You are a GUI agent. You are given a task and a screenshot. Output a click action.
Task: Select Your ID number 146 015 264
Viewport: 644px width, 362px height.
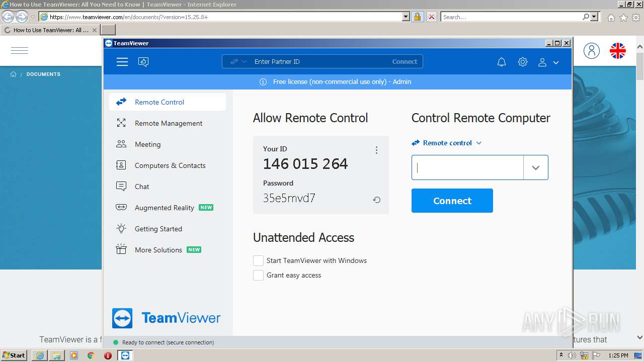pyautogui.click(x=305, y=164)
